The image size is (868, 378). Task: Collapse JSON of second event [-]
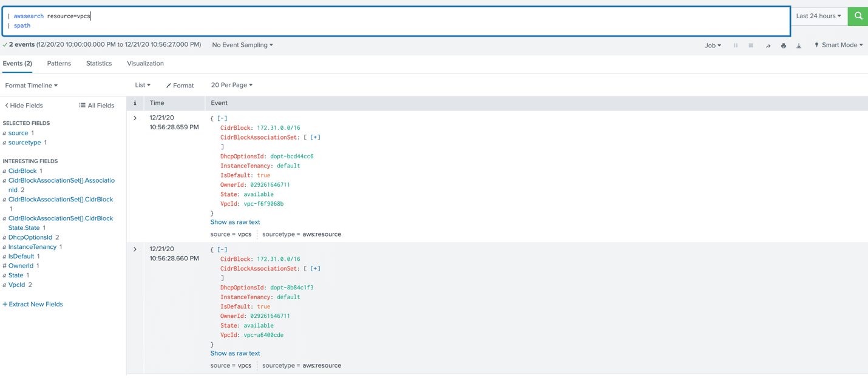pyautogui.click(x=222, y=249)
